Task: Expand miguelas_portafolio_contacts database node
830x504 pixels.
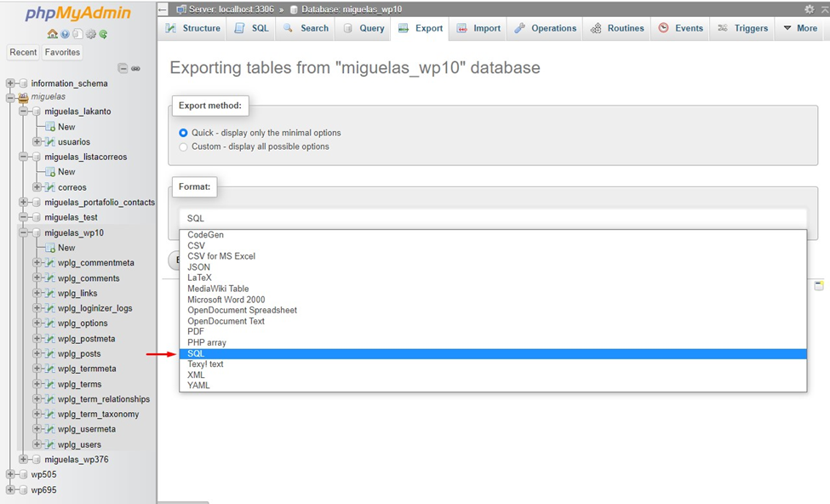Action: [23, 203]
